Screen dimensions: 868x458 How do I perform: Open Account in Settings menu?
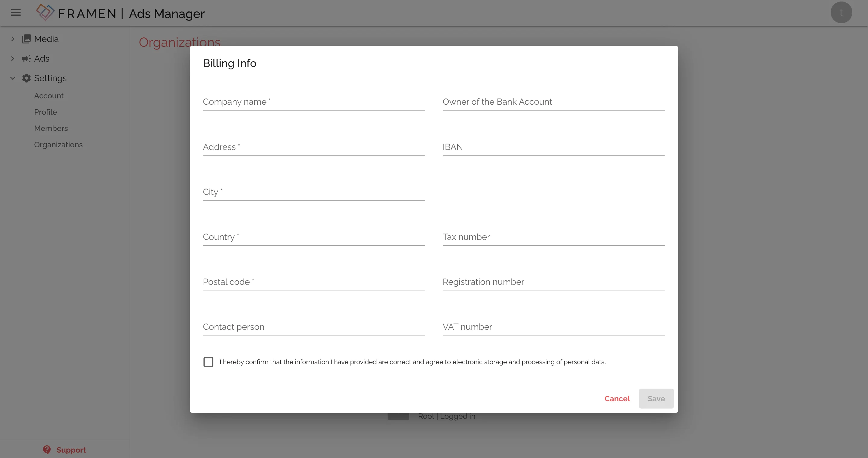49,96
